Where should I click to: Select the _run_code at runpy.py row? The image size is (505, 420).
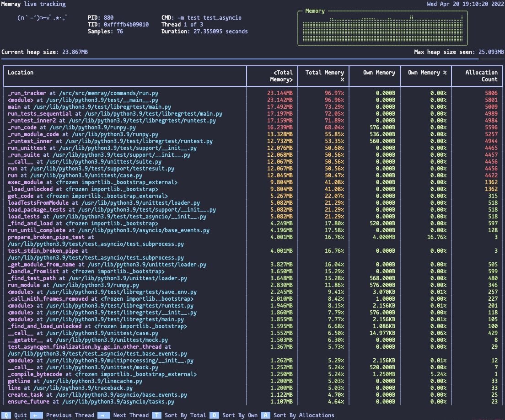(252, 128)
